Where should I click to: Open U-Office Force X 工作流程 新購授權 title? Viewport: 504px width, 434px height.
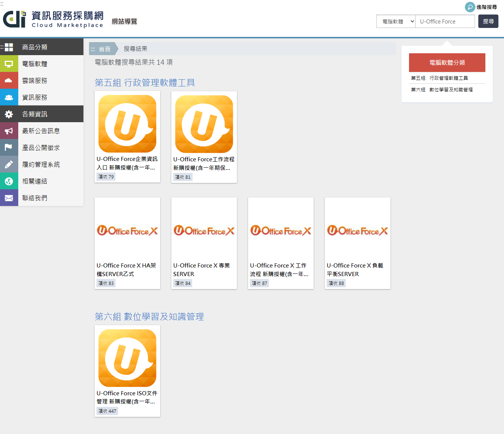tap(279, 270)
